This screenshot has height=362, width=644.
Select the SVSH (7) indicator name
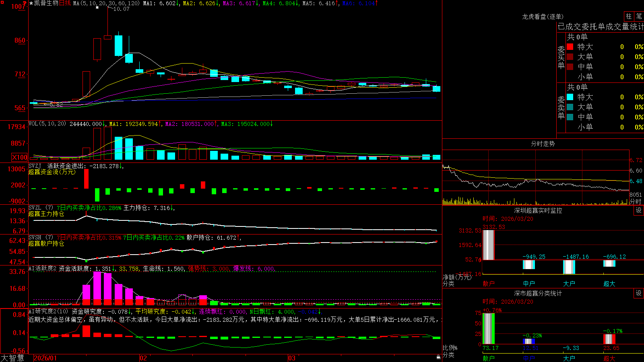pyautogui.click(x=41, y=237)
